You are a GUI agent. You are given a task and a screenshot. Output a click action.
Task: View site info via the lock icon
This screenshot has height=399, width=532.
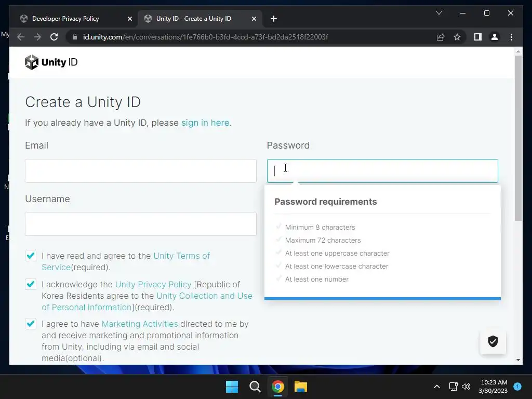point(75,37)
